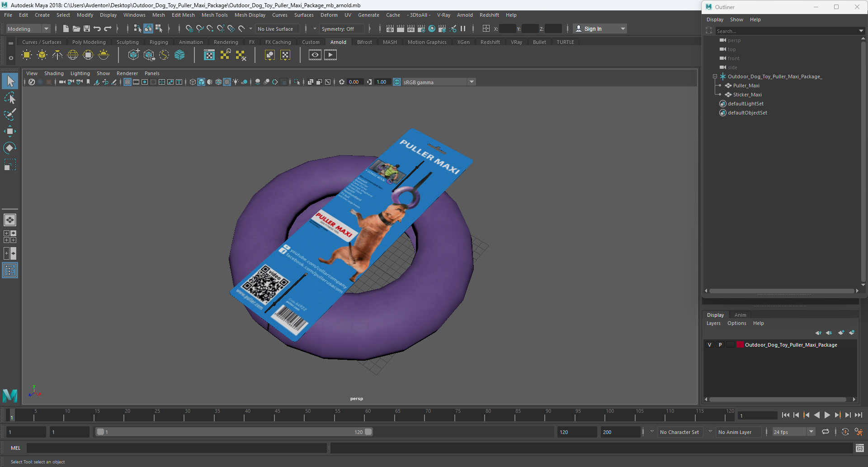Viewport: 868px width, 467px height.
Task: Open the Sign In dropdown arrow
Action: point(623,29)
